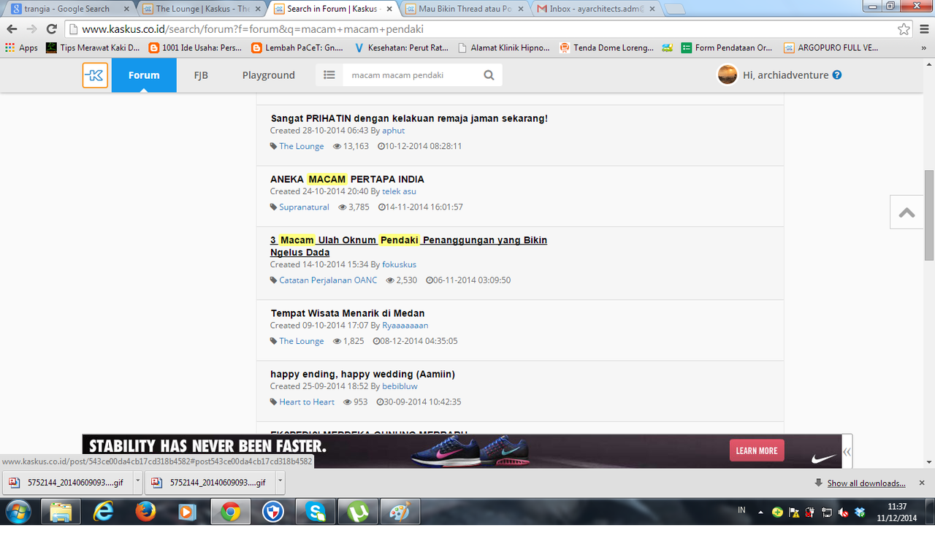Screen dimensions: 935x560
Task: Open uTorrent from taskbar
Action: coord(359,512)
